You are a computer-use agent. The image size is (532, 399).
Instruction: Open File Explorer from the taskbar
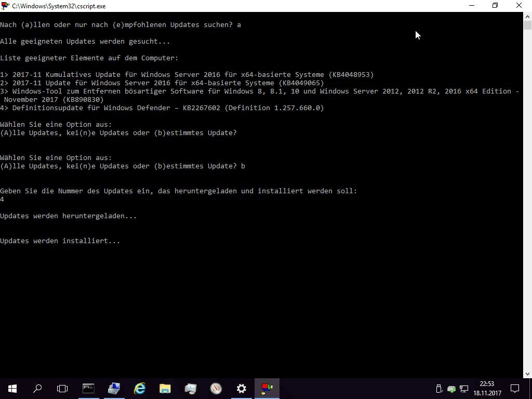(x=165, y=388)
